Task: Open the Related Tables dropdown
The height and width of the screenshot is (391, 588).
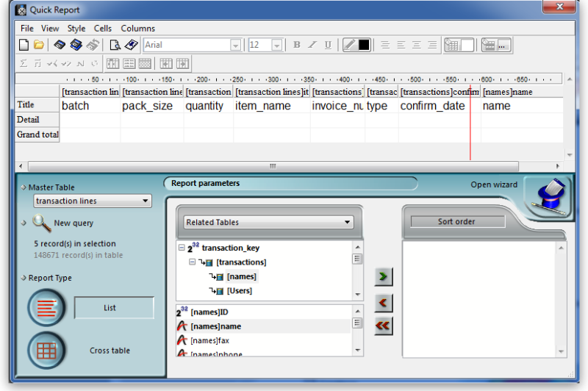Action: pos(268,222)
